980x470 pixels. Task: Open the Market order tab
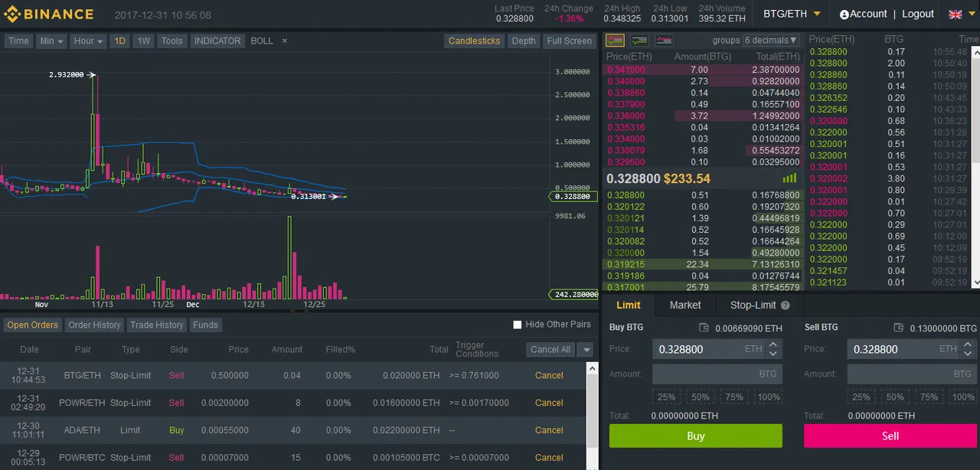coord(685,305)
